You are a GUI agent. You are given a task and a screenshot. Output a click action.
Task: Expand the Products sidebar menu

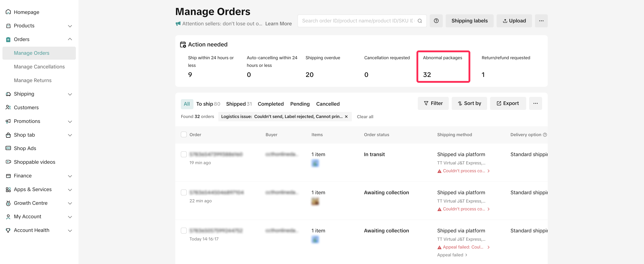70,26
